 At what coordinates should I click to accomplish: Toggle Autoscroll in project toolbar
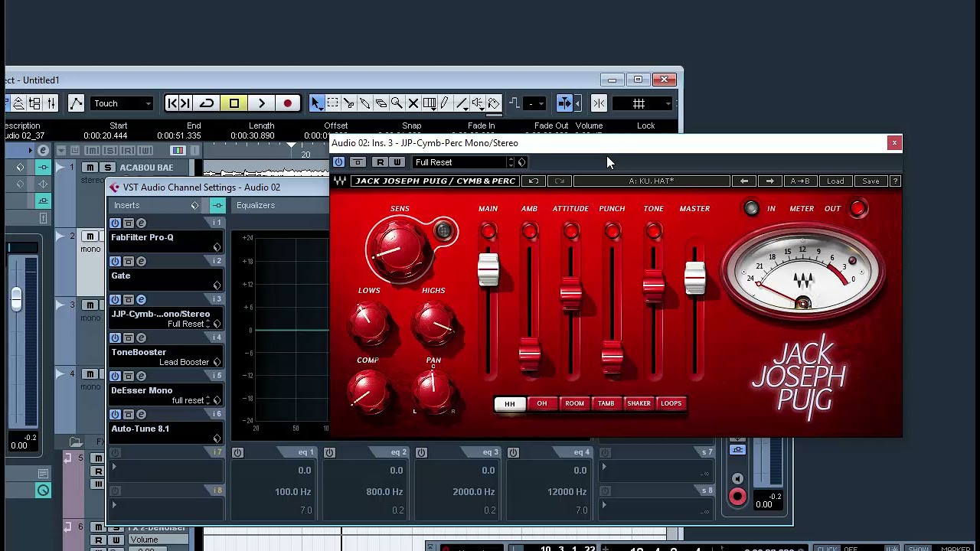565,103
